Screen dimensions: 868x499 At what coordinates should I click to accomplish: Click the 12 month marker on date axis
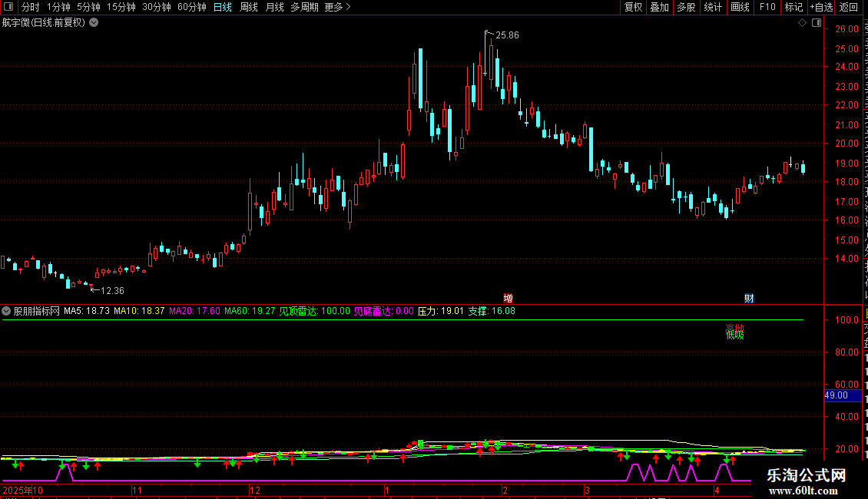(x=255, y=490)
